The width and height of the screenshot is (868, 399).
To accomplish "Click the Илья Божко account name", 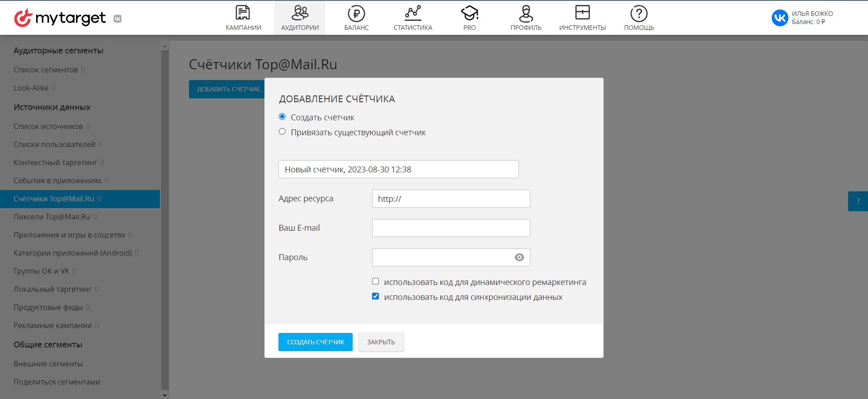I will click(x=812, y=14).
